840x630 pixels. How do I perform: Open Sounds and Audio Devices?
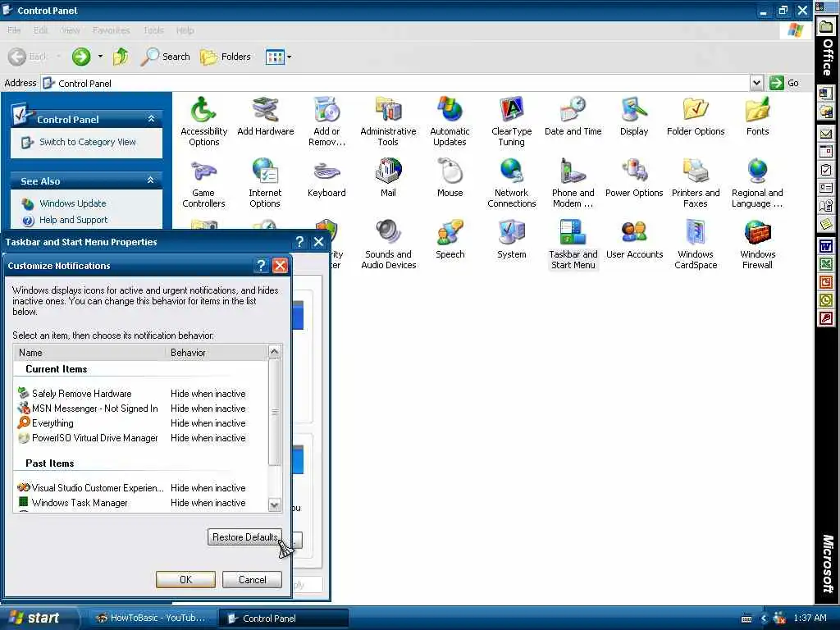click(x=388, y=244)
